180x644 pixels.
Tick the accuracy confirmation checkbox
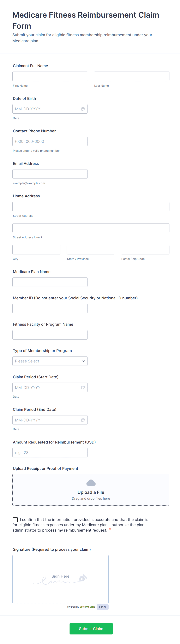pos(15,520)
